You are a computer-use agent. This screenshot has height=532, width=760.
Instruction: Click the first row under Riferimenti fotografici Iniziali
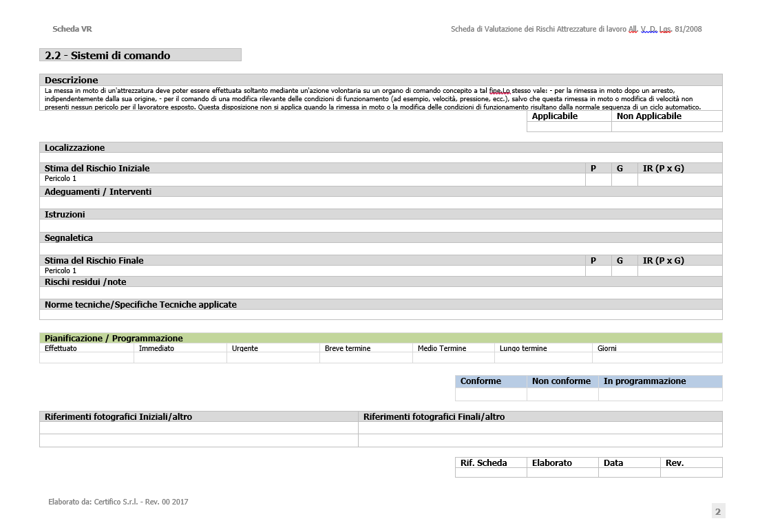198,428
